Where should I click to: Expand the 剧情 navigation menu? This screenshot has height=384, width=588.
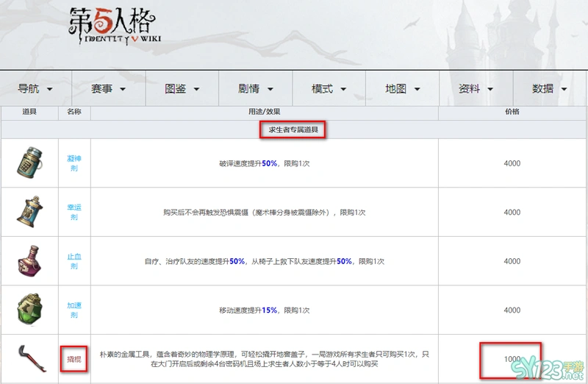coord(256,89)
